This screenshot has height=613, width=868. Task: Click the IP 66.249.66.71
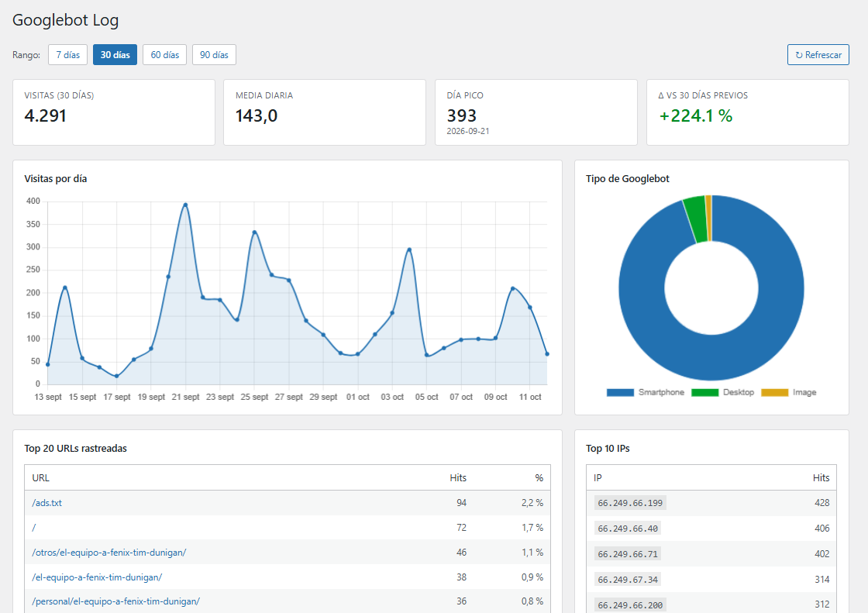[628, 554]
